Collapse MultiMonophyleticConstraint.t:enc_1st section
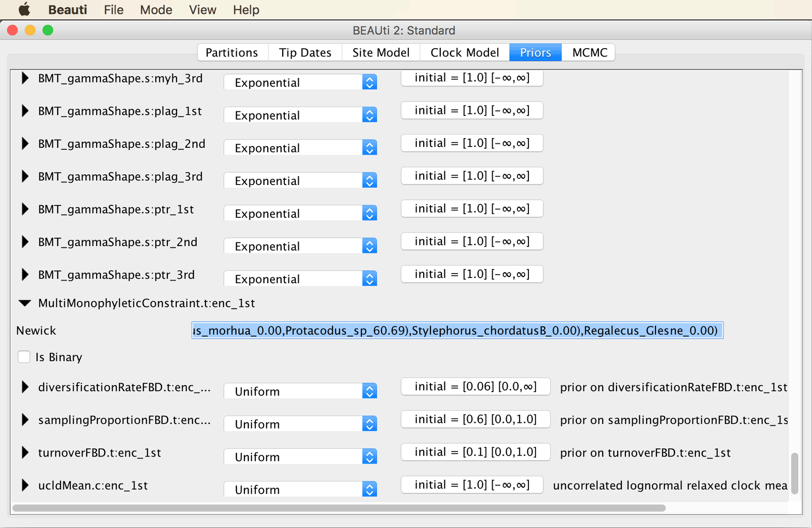812x528 pixels. point(25,303)
